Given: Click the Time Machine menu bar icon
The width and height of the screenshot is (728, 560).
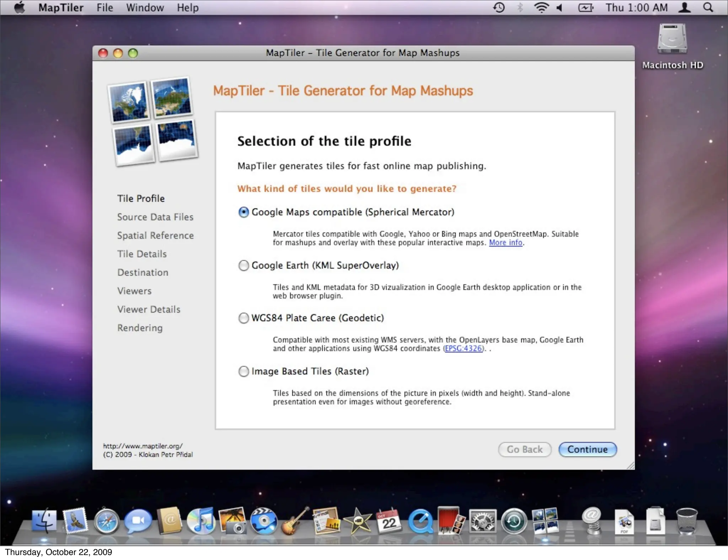Looking at the screenshot, I should tap(499, 7).
